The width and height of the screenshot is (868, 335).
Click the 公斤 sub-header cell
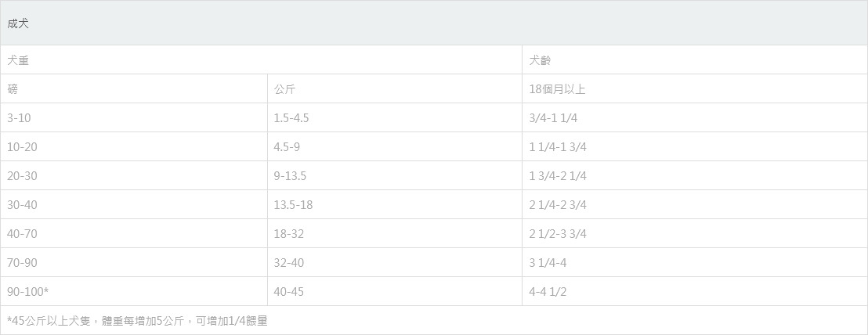(284, 89)
